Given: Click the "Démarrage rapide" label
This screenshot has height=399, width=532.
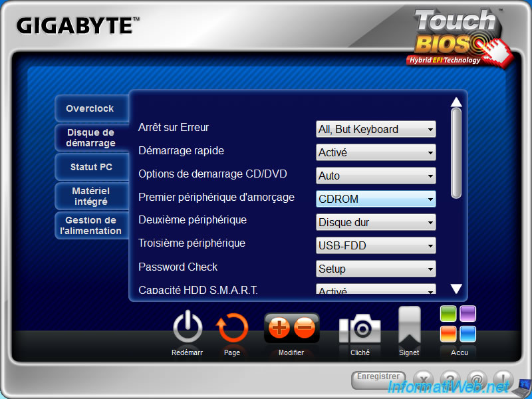Looking at the screenshot, I should pyautogui.click(x=181, y=151).
